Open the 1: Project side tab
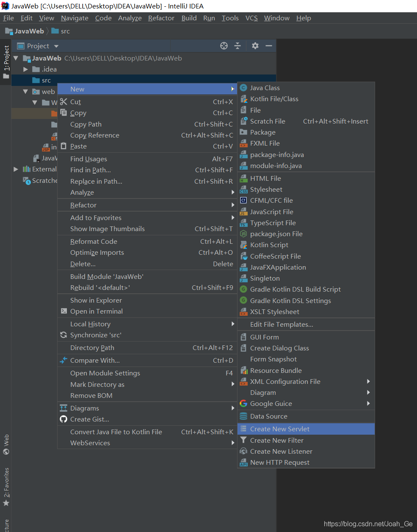417x532 pixels. pos(6,62)
